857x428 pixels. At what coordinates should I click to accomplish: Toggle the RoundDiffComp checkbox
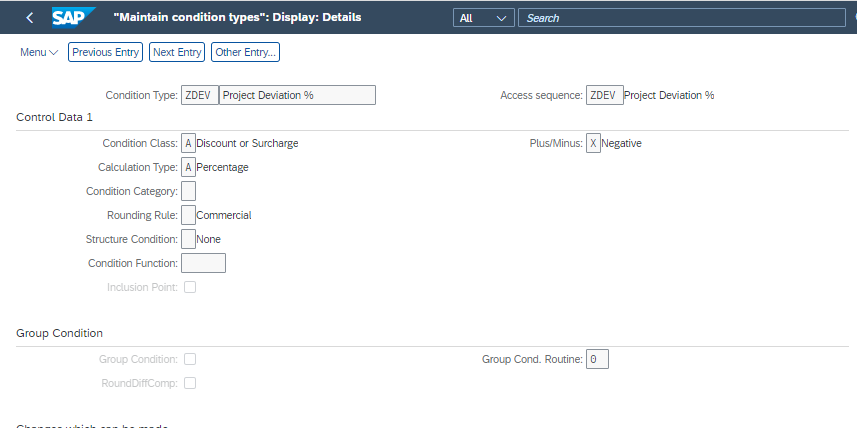click(x=190, y=383)
